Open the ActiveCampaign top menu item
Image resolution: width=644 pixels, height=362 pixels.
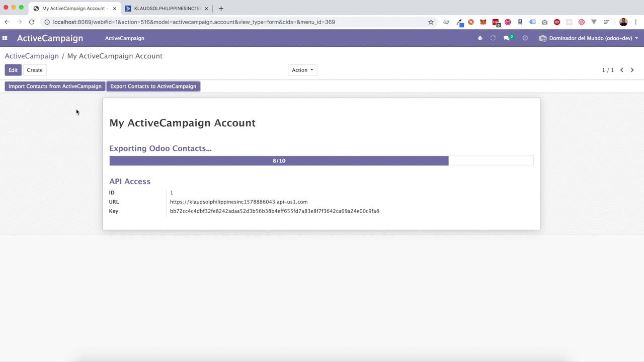click(x=125, y=38)
